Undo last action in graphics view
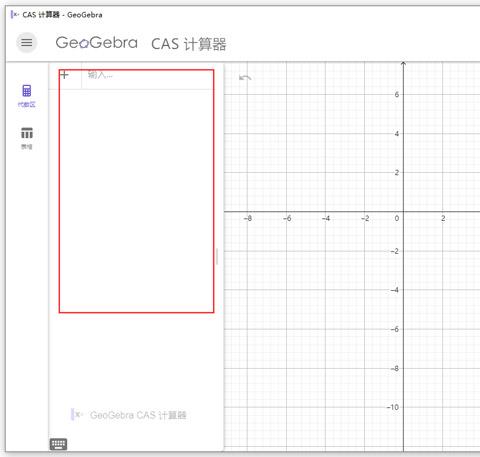This screenshot has width=480, height=457. point(245,78)
